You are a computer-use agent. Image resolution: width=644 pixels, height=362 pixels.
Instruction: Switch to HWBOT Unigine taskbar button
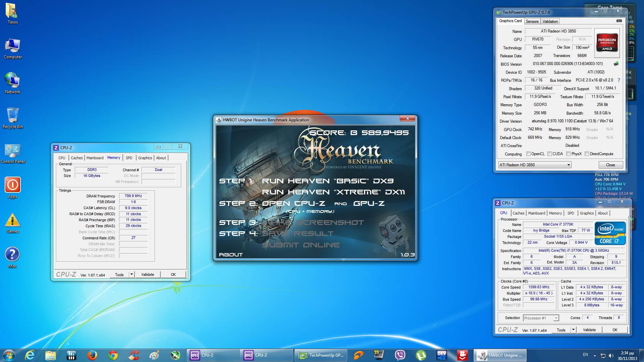(500, 355)
